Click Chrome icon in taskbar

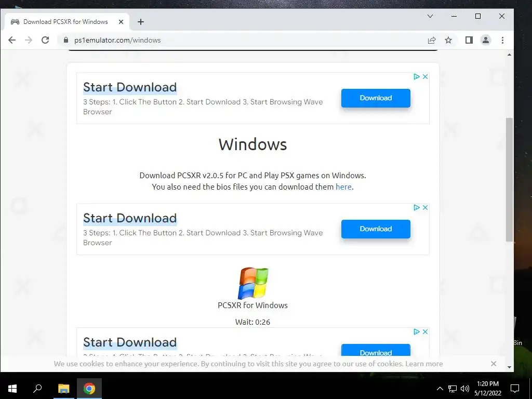click(x=89, y=389)
